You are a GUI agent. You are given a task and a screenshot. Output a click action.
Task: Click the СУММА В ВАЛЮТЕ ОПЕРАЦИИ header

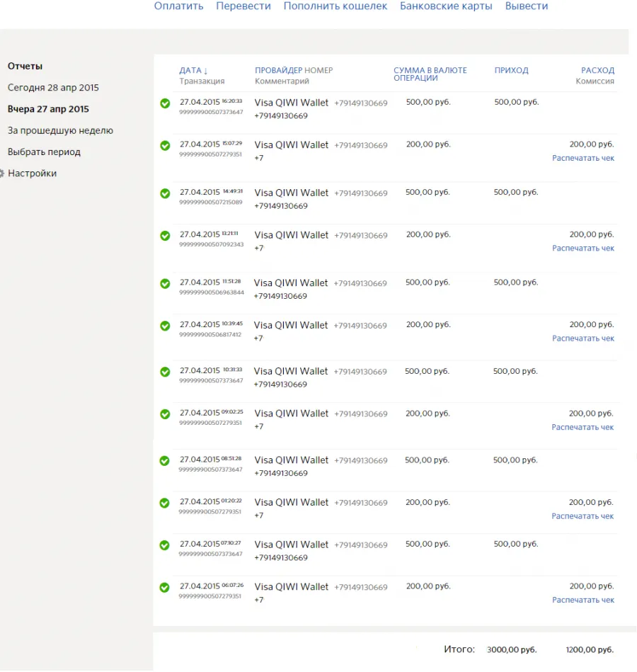(x=430, y=74)
